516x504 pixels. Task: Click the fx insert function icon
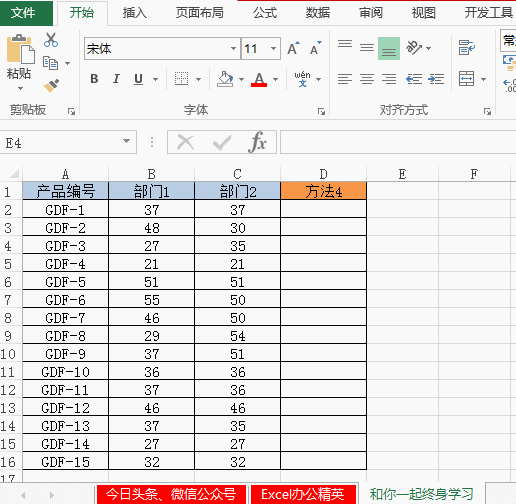point(257,142)
